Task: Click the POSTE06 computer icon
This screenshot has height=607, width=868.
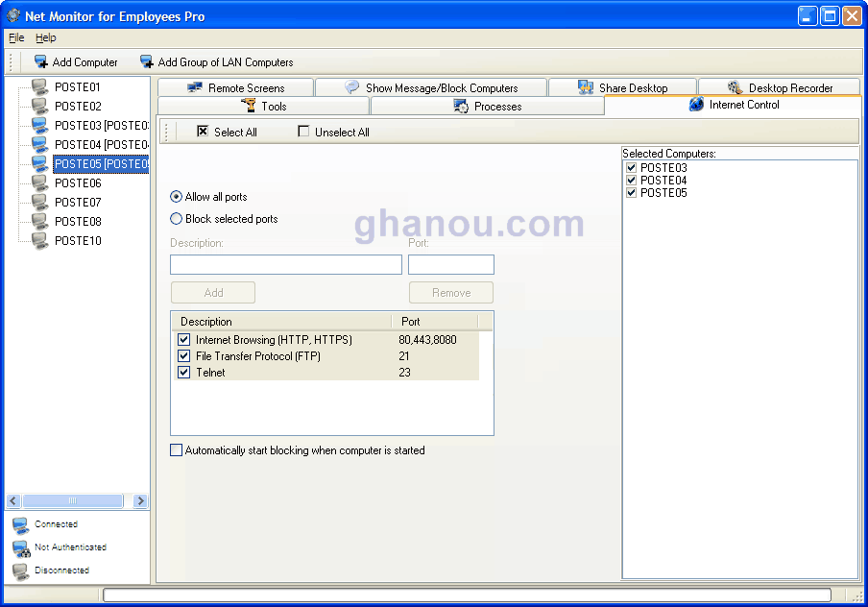Action: [x=39, y=183]
